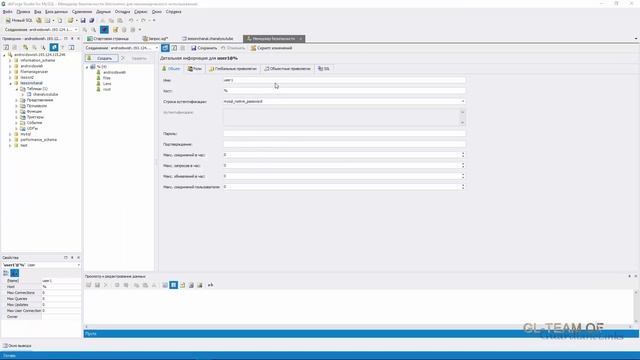
Task: Toggle the highlighted blue icon in second toolbar row
Action: coord(104,29)
